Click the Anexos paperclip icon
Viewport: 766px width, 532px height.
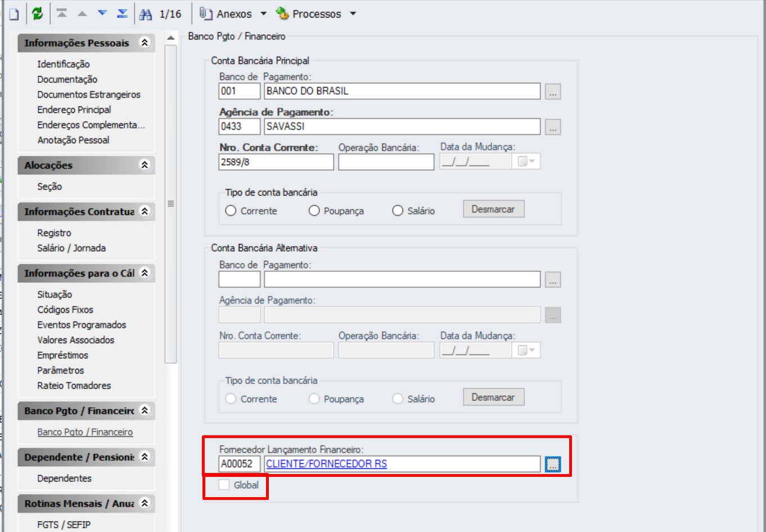pyautogui.click(x=206, y=13)
